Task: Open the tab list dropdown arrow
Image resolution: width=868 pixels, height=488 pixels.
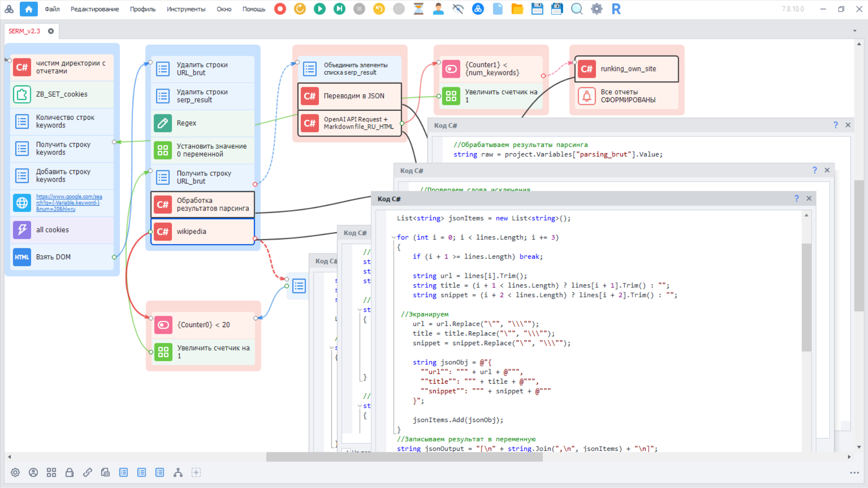Action: pyautogui.click(x=855, y=31)
